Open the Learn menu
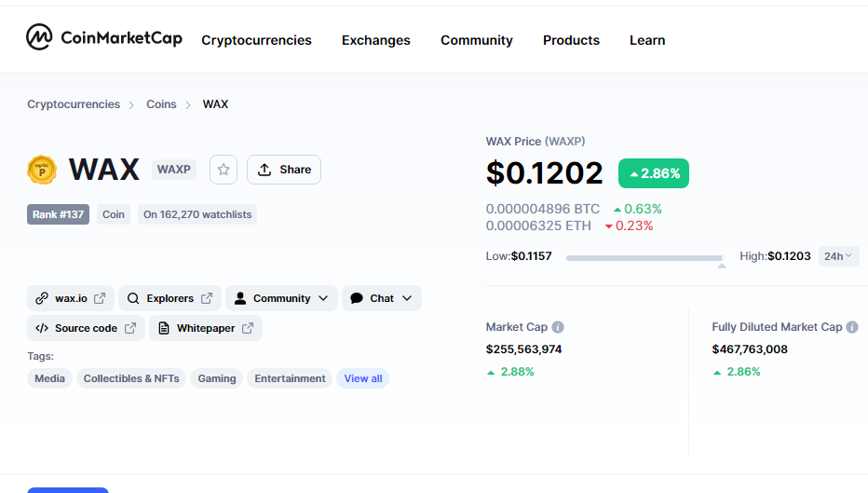This screenshot has height=493, width=868. (x=647, y=40)
